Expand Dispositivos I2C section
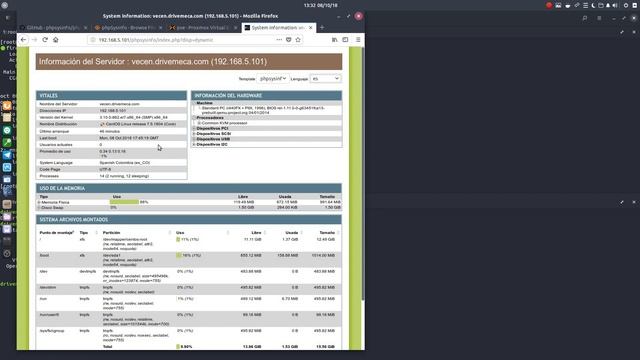This screenshot has height=360, width=640. (x=195, y=144)
